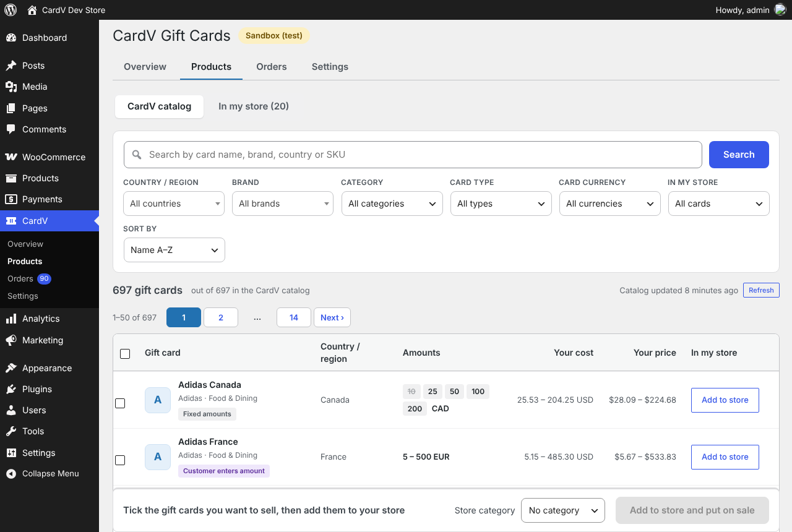The image size is (792, 532).
Task: Click the WooCommerce icon in sidebar
Action: pos(11,157)
